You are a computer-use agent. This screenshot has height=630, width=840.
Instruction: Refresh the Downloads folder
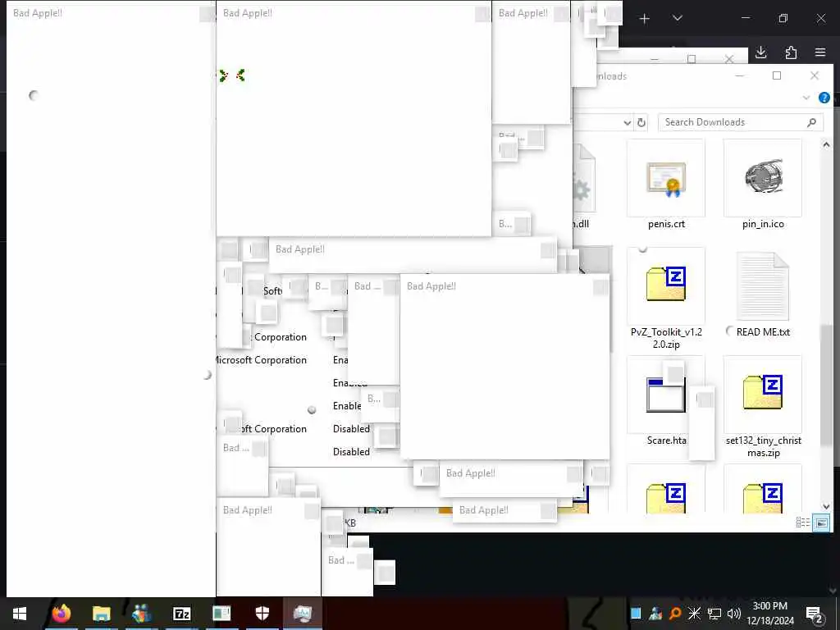(641, 123)
